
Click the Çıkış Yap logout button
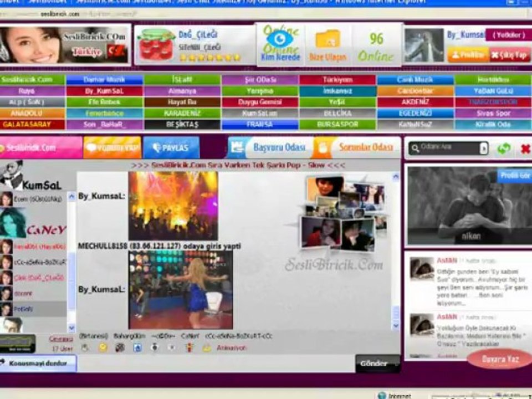coord(510,55)
